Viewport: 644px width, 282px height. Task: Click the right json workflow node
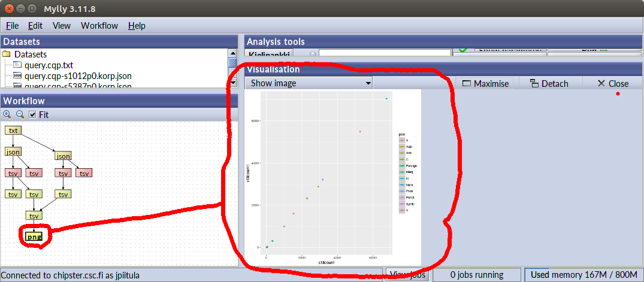tap(63, 156)
